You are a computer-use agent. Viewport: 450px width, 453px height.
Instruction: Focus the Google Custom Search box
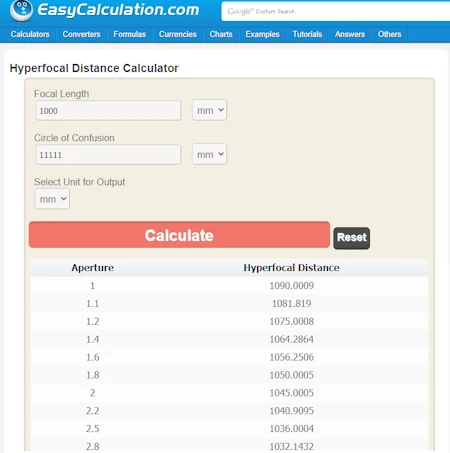click(336, 11)
